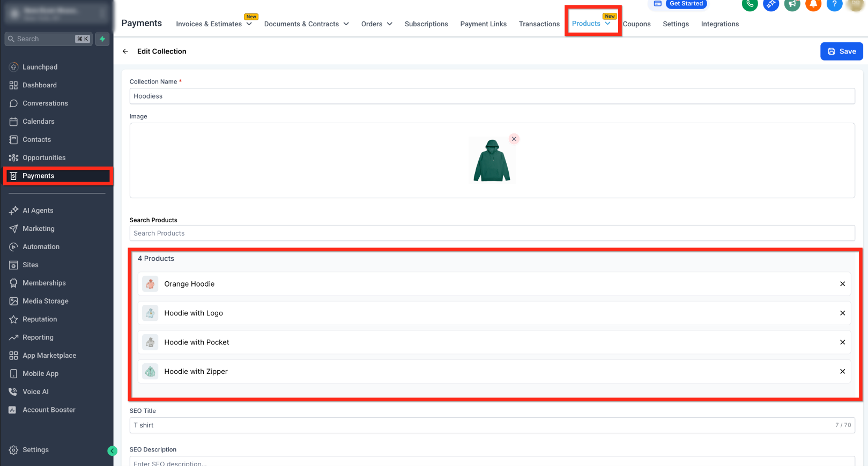Remove Hoodie with Zipper from the collection
868x466 pixels.
pyautogui.click(x=843, y=372)
